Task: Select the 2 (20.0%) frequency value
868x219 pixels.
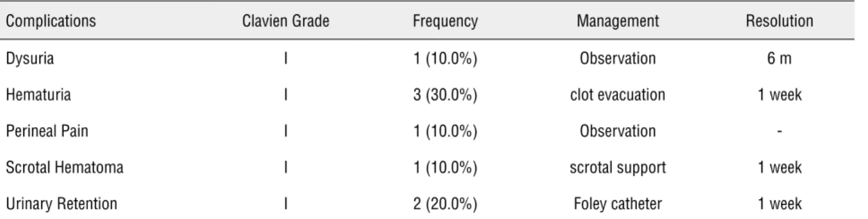Action: [446, 205]
